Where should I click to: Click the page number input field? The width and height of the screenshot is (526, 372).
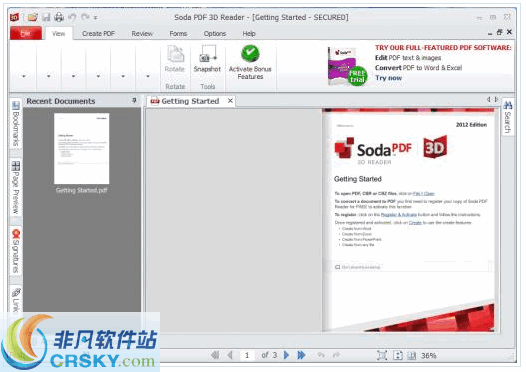pyautogui.click(x=248, y=355)
